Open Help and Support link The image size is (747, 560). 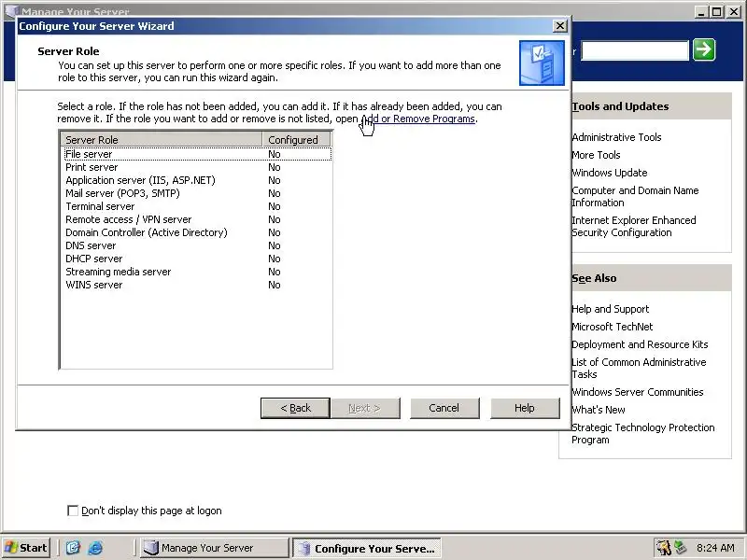click(x=611, y=309)
